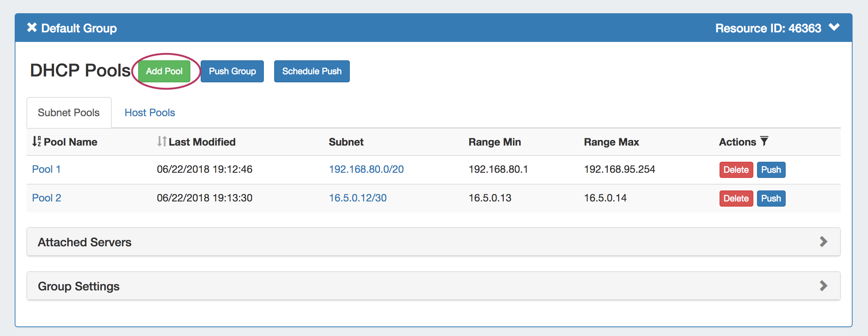The width and height of the screenshot is (868, 336).
Task: Switch to the Host Pools tab
Action: click(x=150, y=113)
